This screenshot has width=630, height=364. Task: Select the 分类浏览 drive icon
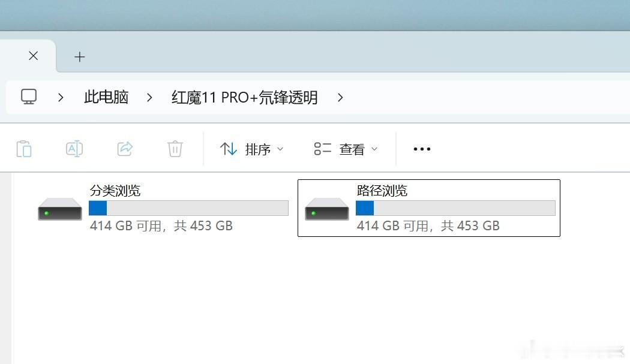tap(60, 209)
